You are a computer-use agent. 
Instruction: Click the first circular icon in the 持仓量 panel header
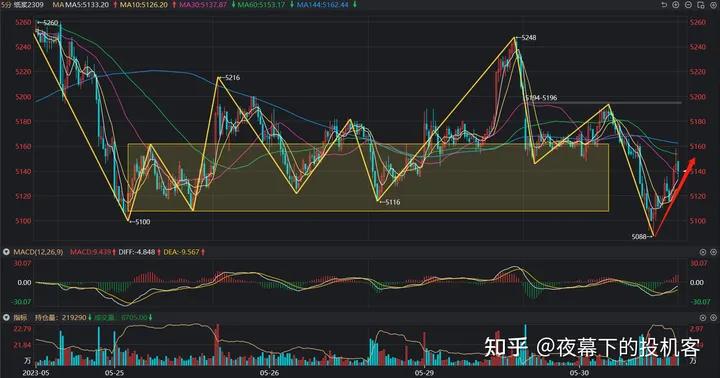(x=703, y=317)
